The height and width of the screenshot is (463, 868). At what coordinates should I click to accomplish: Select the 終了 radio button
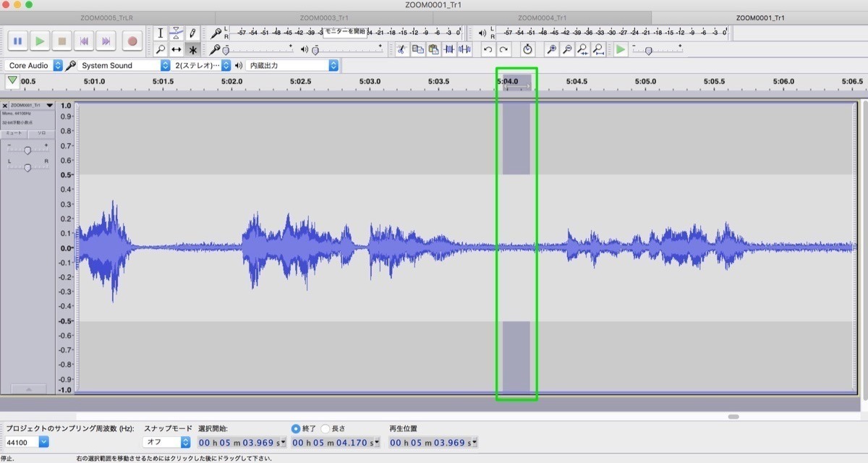click(296, 428)
